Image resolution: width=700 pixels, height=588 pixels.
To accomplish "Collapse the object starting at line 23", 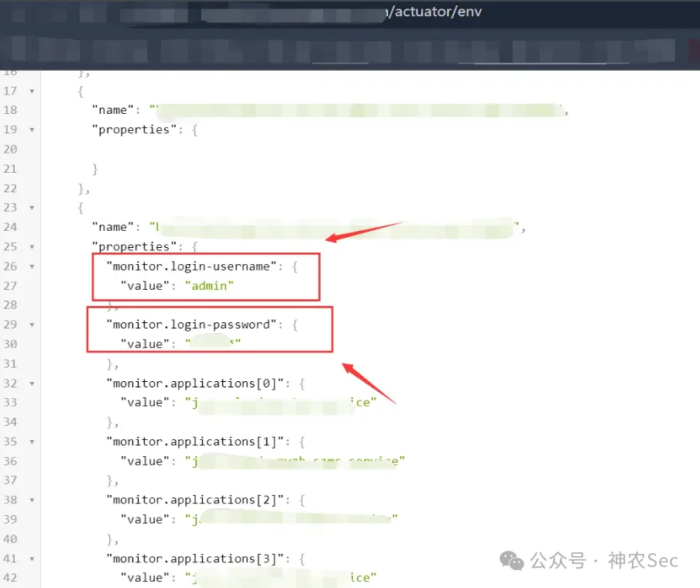I will [x=32, y=208].
